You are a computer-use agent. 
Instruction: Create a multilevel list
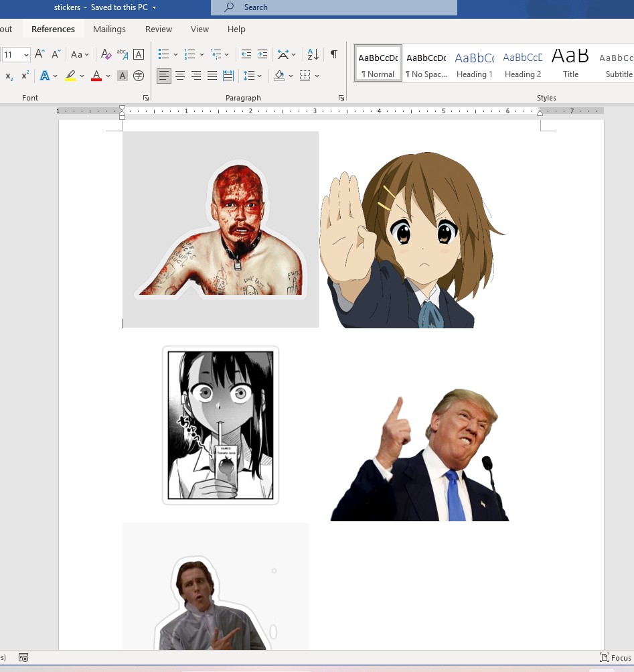pyautogui.click(x=216, y=54)
